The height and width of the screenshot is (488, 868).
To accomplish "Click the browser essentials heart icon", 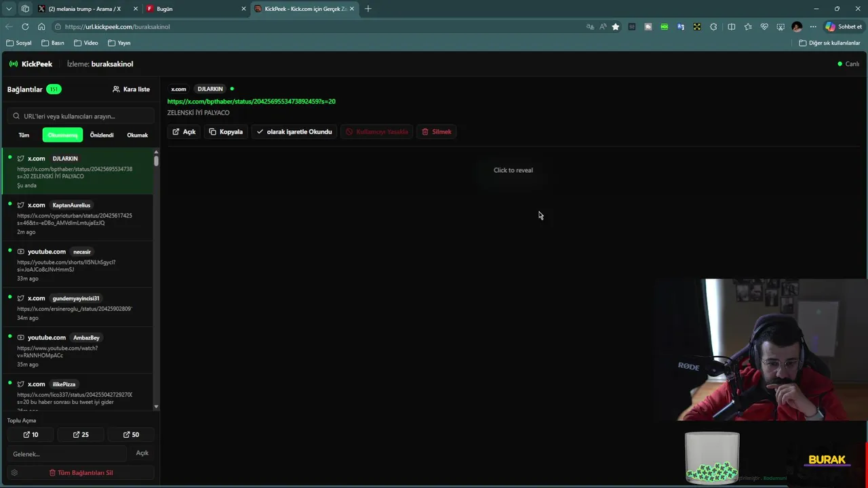I will [x=764, y=26].
